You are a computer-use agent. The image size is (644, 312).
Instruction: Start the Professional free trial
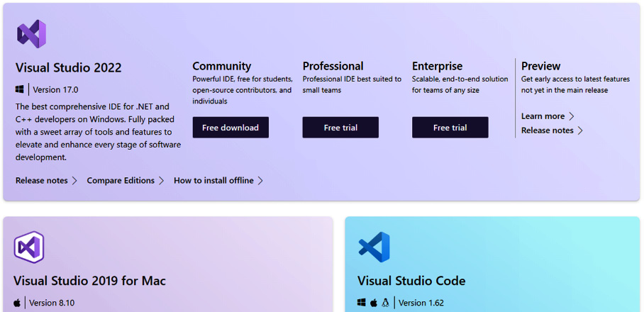(340, 128)
